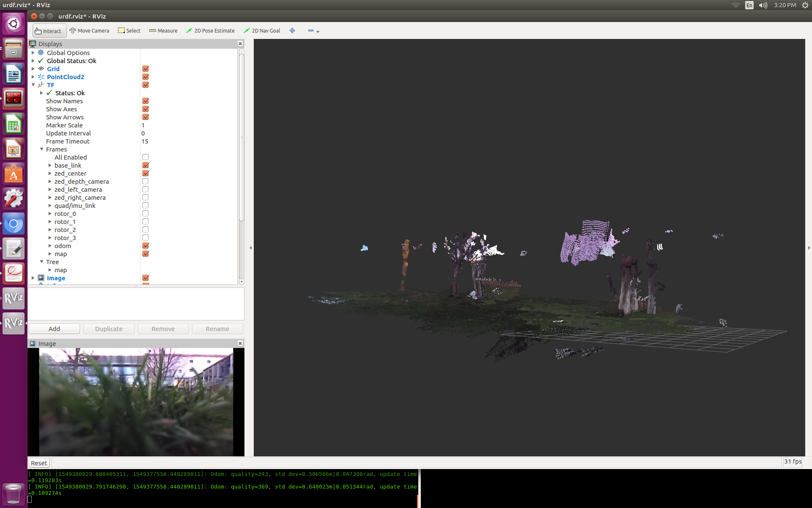Click the blue minus remove-tool icon
The image size is (812, 508).
[311, 30]
